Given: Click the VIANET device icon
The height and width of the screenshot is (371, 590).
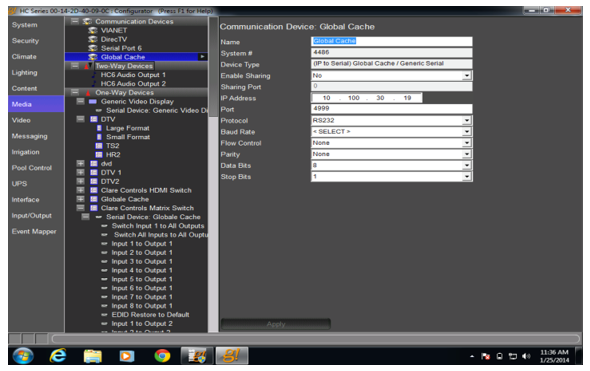Looking at the screenshot, I should 93,30.
